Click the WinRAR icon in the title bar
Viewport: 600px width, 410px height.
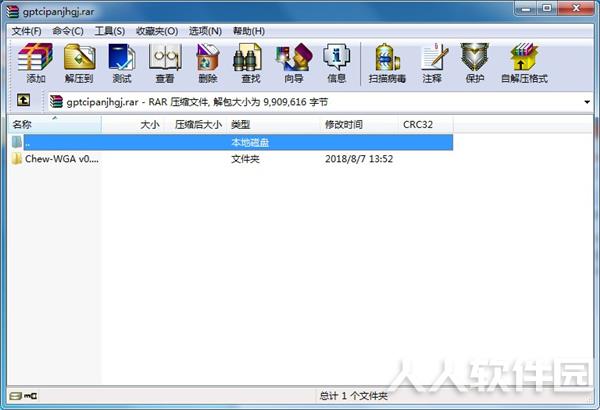coord(13,11)
